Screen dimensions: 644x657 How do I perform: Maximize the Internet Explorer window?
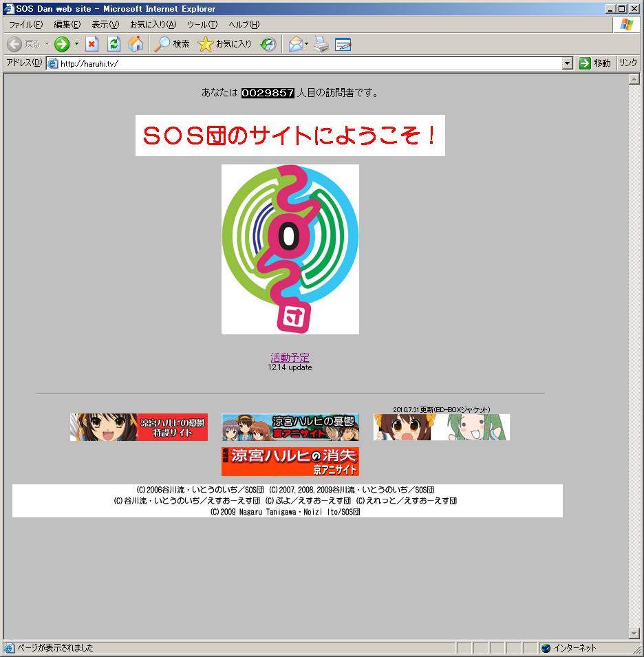pyautogui.click(x=622, y=8)
